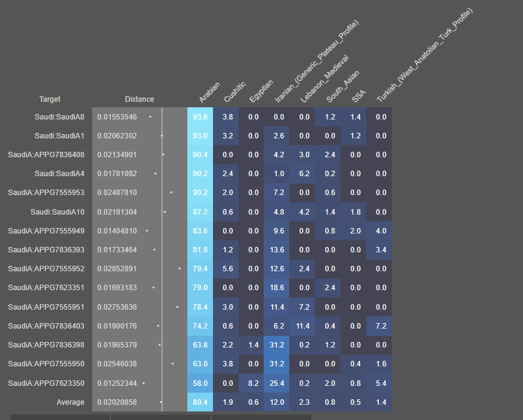
Task: Click the Distance column header
Action: (x=139, y=99)
